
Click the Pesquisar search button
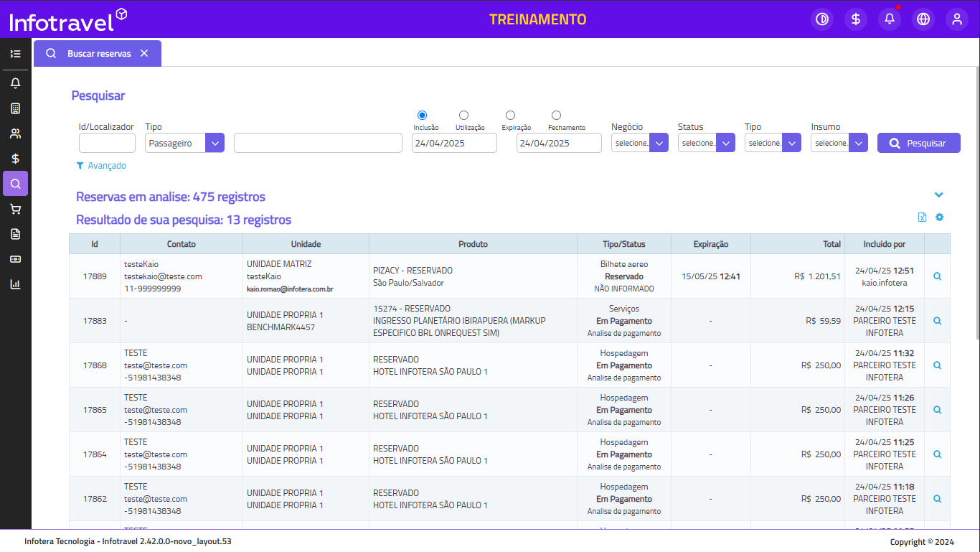click(x=918, y=143)
